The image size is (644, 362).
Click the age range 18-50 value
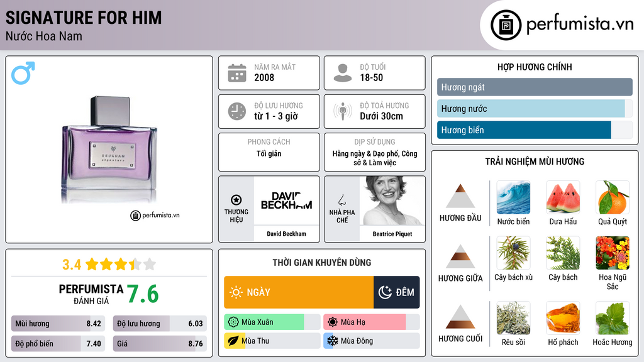(x=371, y=77)
